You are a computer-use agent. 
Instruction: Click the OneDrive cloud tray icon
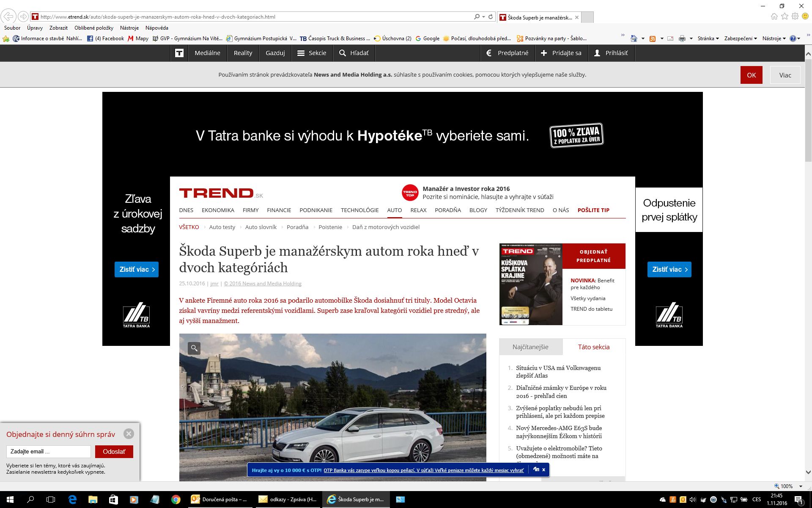click(662, 500)
